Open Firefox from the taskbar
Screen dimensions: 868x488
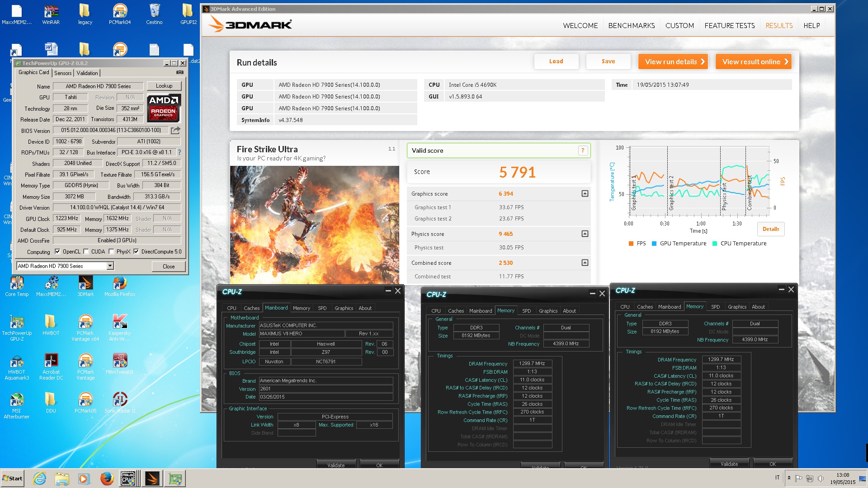click(x=107, y=478)
